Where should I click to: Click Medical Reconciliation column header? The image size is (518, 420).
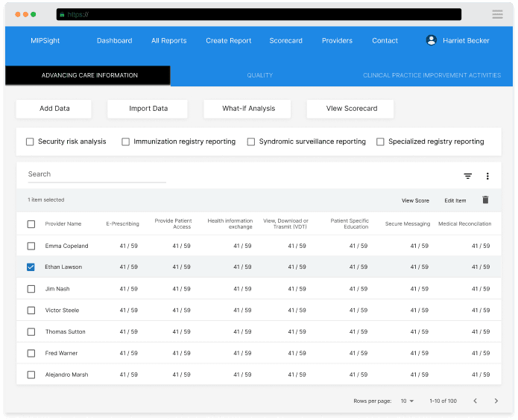point(464,224)
